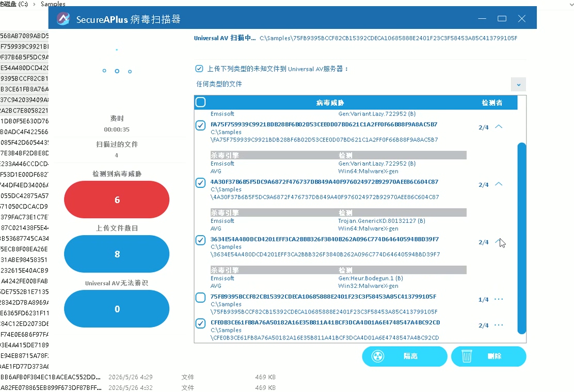Select file BB6AFB0F384EC1BACEAC552DD in Explorer
Image resolution: width=574 pixels, height=392 pixels.
click(x=51, y=377)
